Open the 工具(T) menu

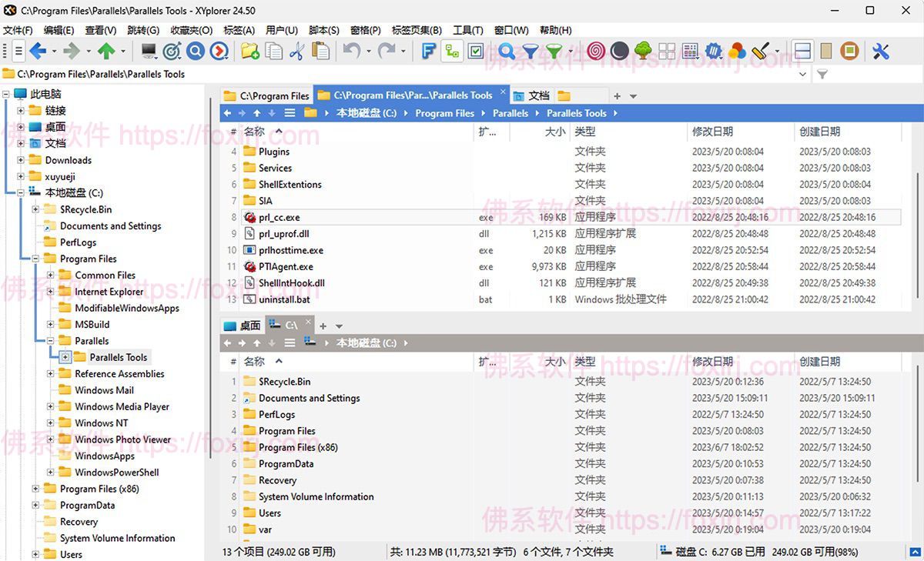(467, 30)
